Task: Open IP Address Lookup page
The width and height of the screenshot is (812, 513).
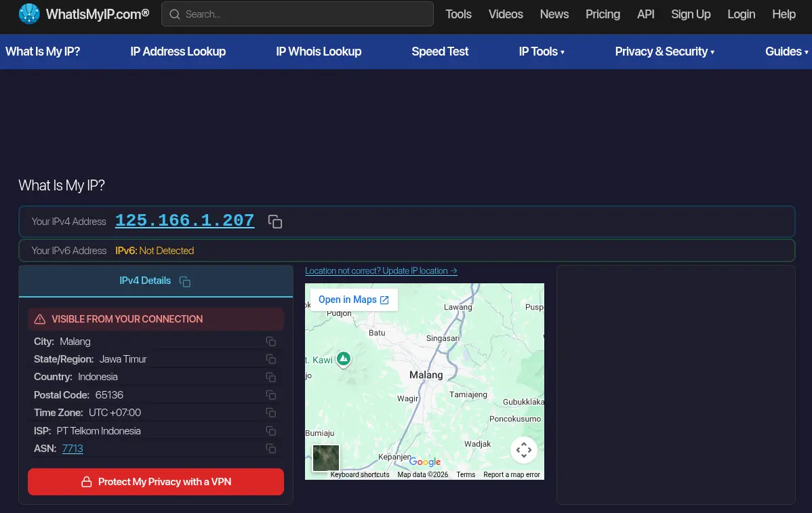Action: pos(178,52)
